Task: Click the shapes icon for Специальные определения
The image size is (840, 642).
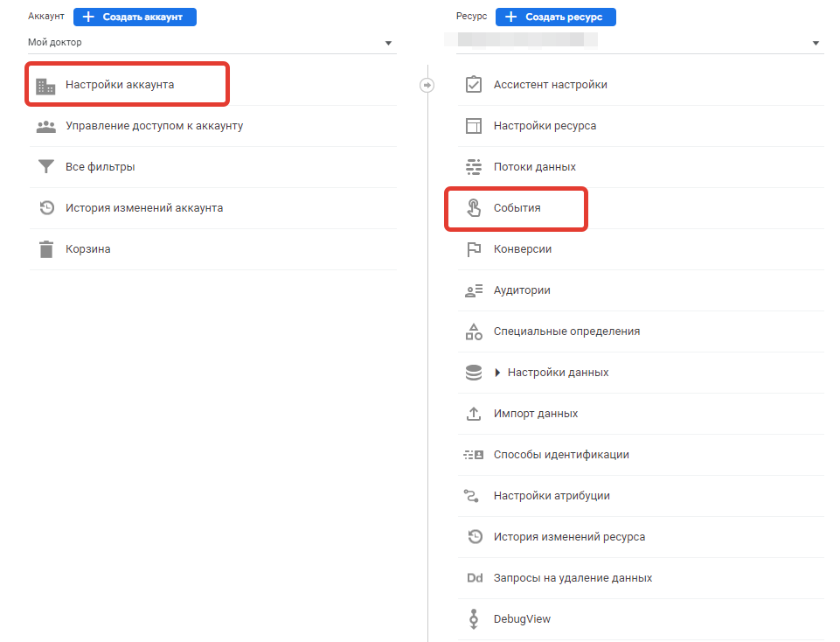Action: coord(474,331)
